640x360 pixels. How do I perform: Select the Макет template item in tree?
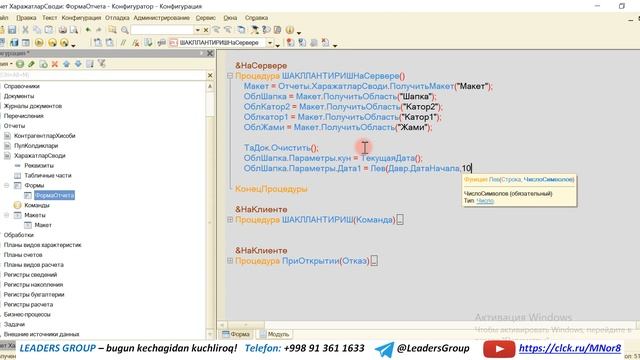pos(43,225)
